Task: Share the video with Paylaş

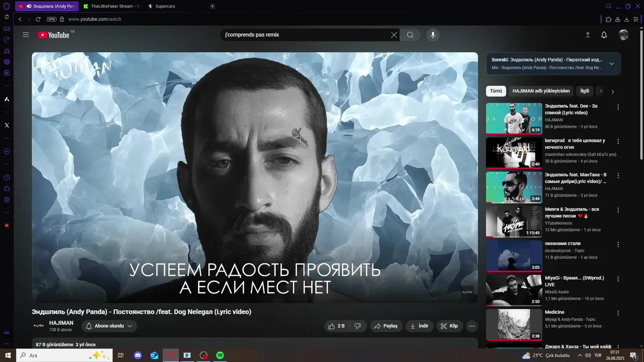Action: click(386, 326)
